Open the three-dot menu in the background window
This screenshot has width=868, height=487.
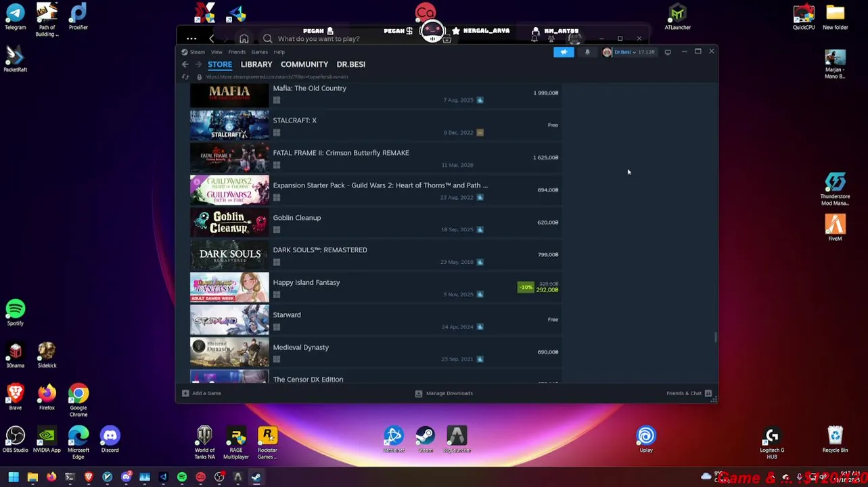tap(191, 39)
